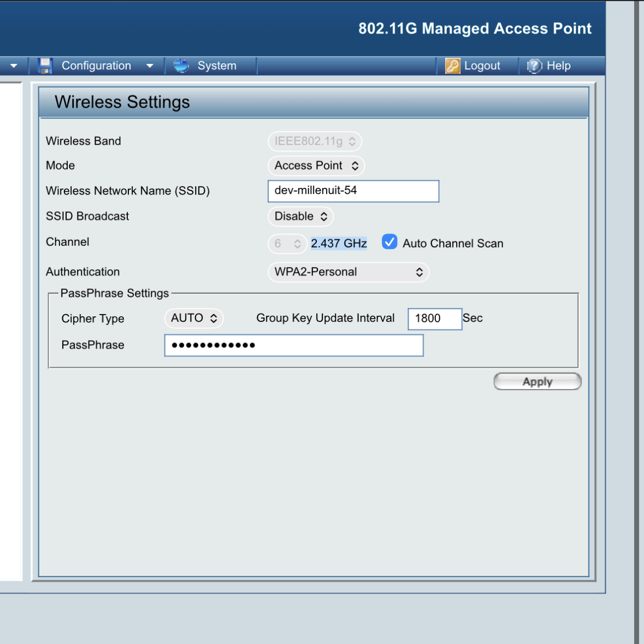Viewport: 644px width, 644px height.
Task: Click the System globe icon
Action: pyautogui.click(x=181, y=66)
